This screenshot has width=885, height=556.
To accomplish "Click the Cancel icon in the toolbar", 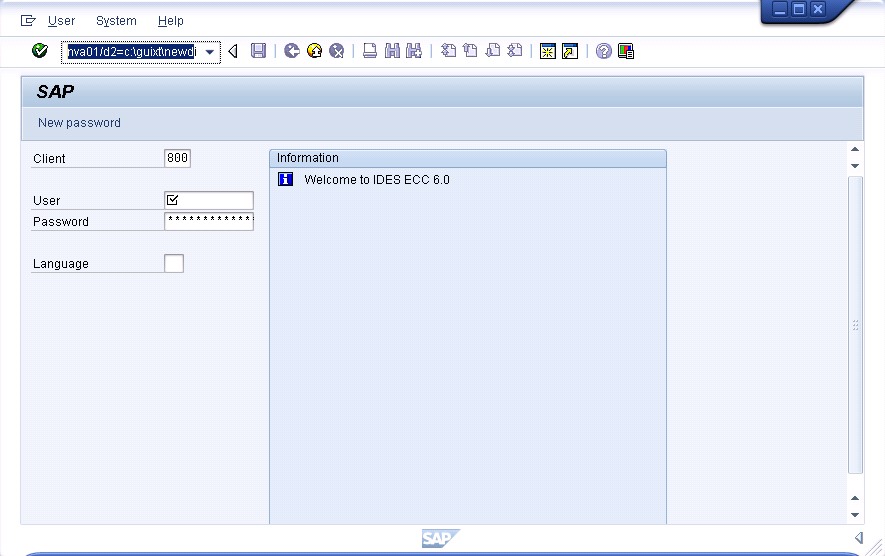I will pos(336,51).
